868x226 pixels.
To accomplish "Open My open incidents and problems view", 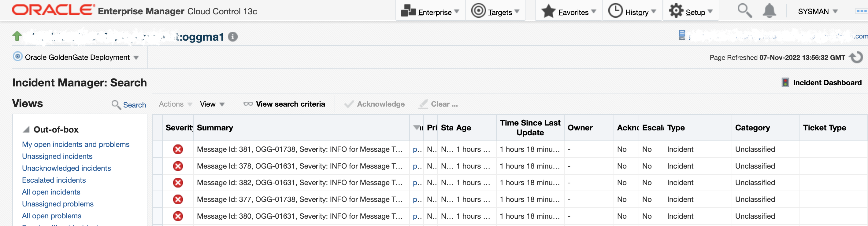I will pos(76,145).
